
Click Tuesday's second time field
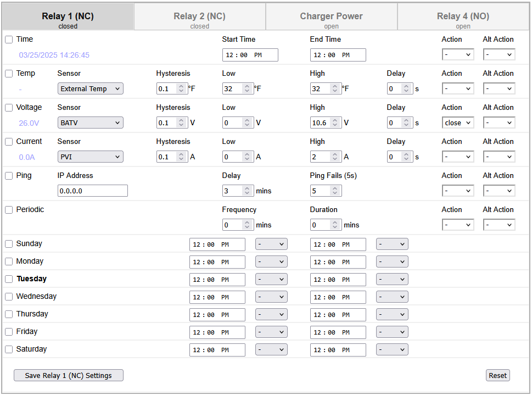pos(338,280)
